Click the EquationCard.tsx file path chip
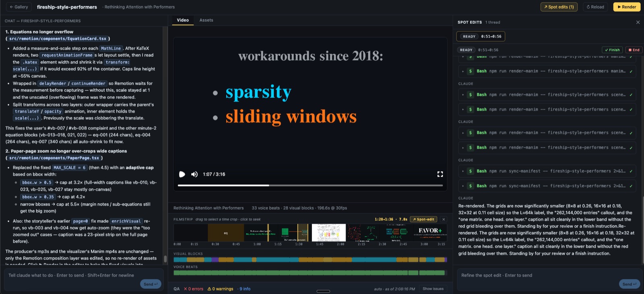The width and height of the screenshot is (644, 294). 58,39
